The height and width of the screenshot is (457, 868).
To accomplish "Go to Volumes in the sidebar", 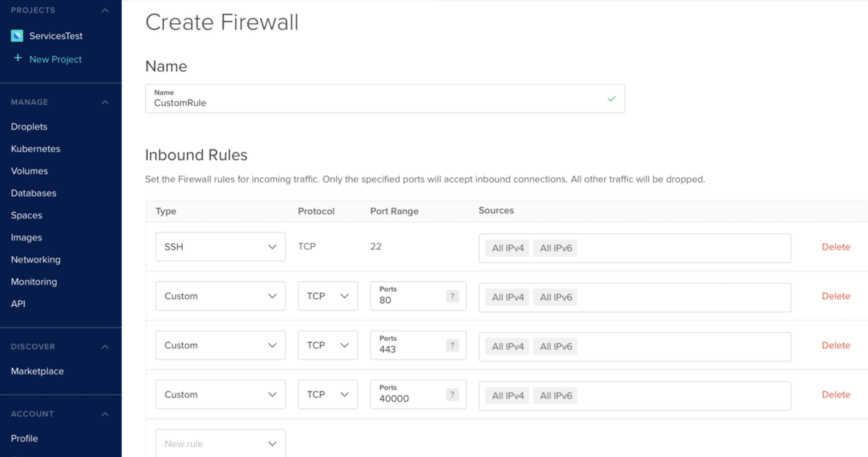I will tap(29, 171).
